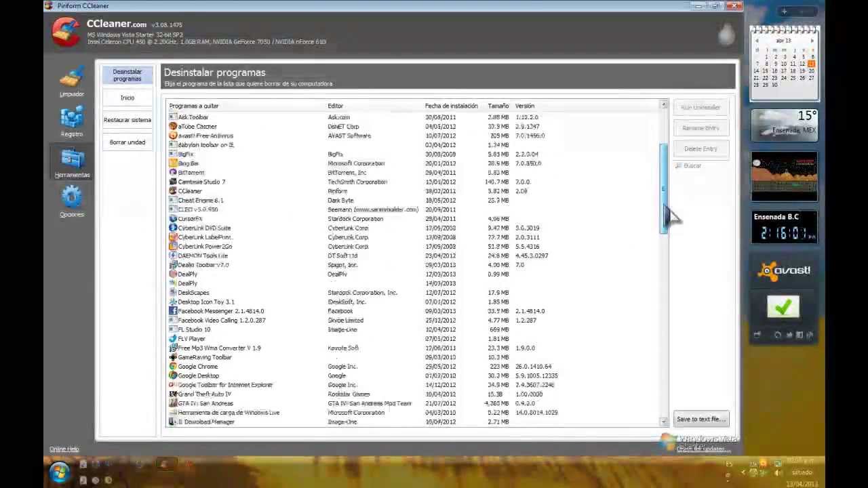Select the IL Download Manager row

tap(414, 422)
